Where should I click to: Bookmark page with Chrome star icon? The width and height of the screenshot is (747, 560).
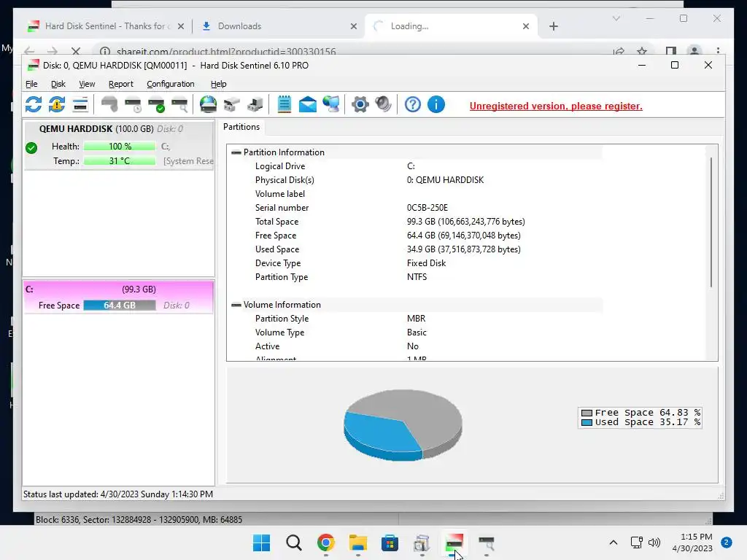(x=642, y=51)
